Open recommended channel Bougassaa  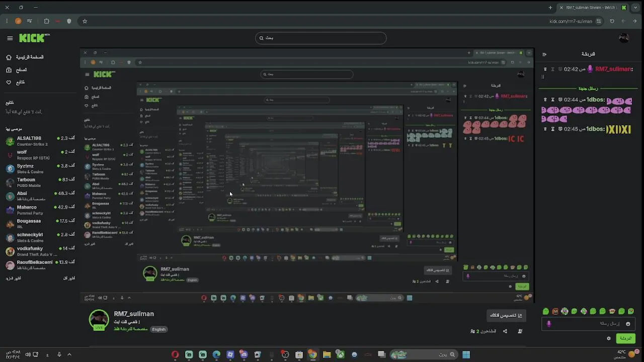(40, 224)
